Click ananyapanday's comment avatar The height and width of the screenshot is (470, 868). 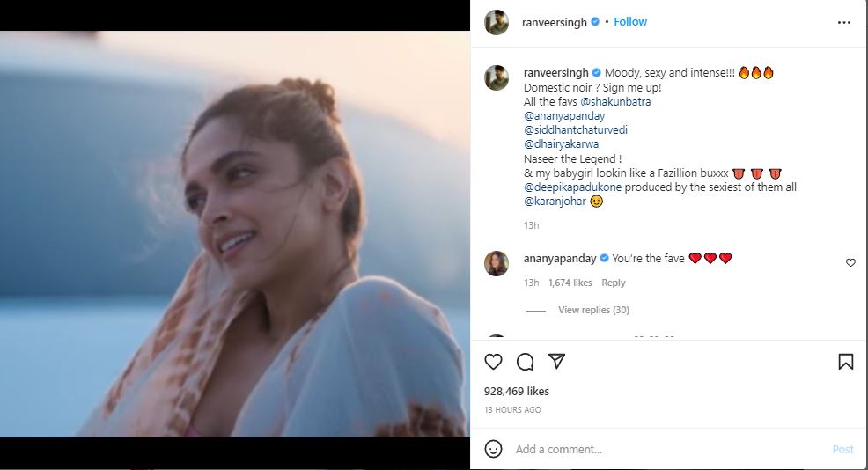tap(497, 263)
